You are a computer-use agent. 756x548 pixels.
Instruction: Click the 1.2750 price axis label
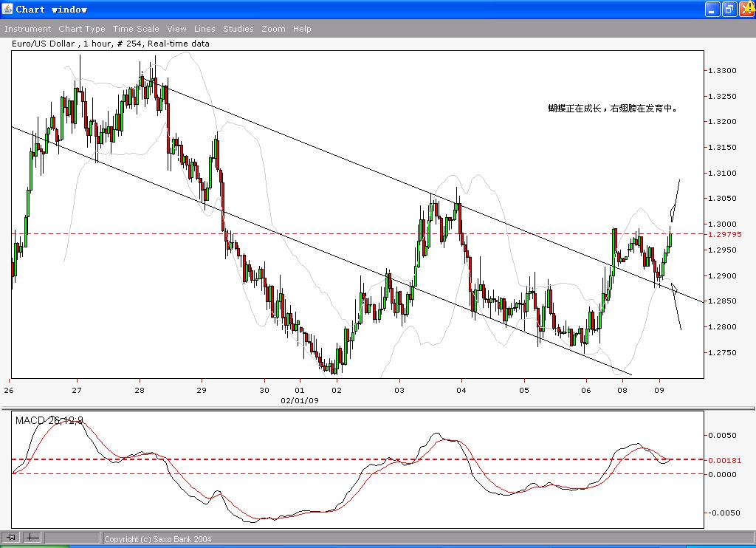[722, 352]
